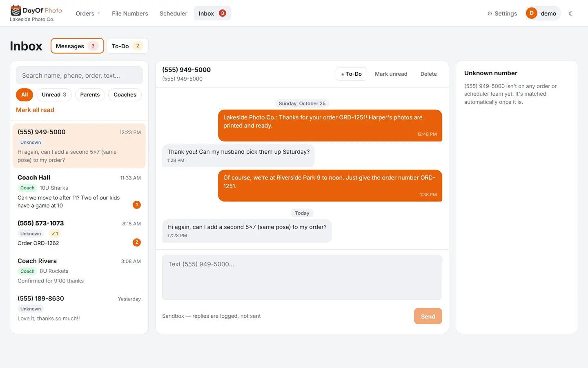588x368 pixels.
Task: Delete the current conversation
Action: click(x=428, y=74)
